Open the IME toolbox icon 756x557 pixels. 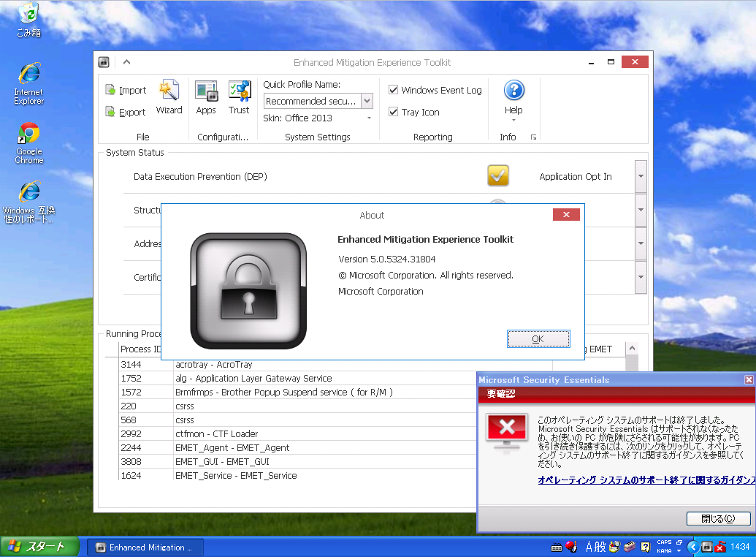630,547
